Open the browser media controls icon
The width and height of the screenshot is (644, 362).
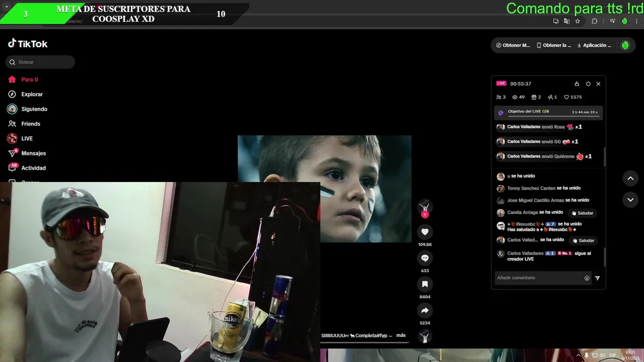pyautogui.click(x=612, y=21)
